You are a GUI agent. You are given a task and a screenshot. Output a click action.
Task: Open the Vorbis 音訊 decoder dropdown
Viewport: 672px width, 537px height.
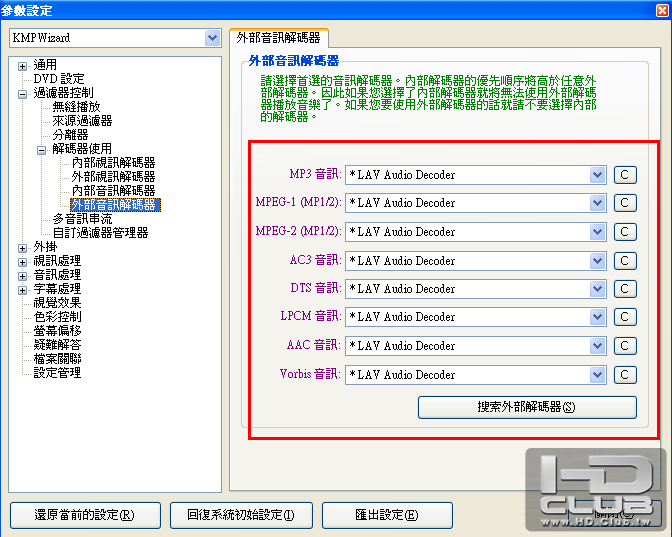597,375
